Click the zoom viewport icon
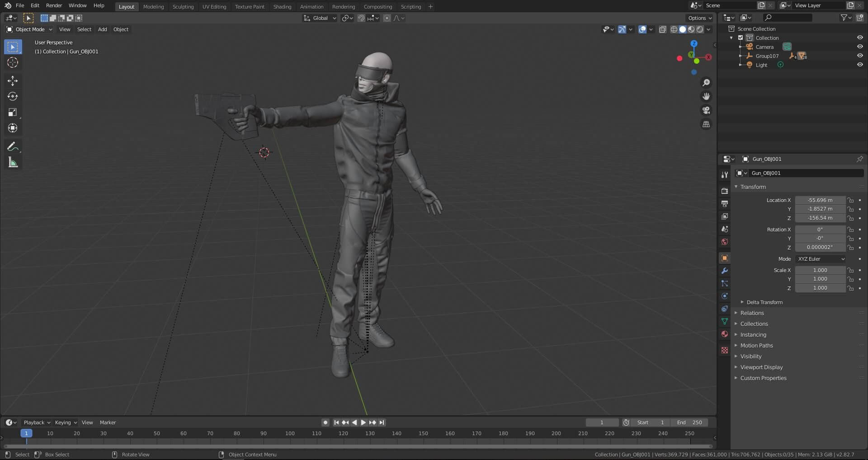Image resolution: width=868 pixels, height=460 pixels. pyautogui.click(x=706, y=83)
